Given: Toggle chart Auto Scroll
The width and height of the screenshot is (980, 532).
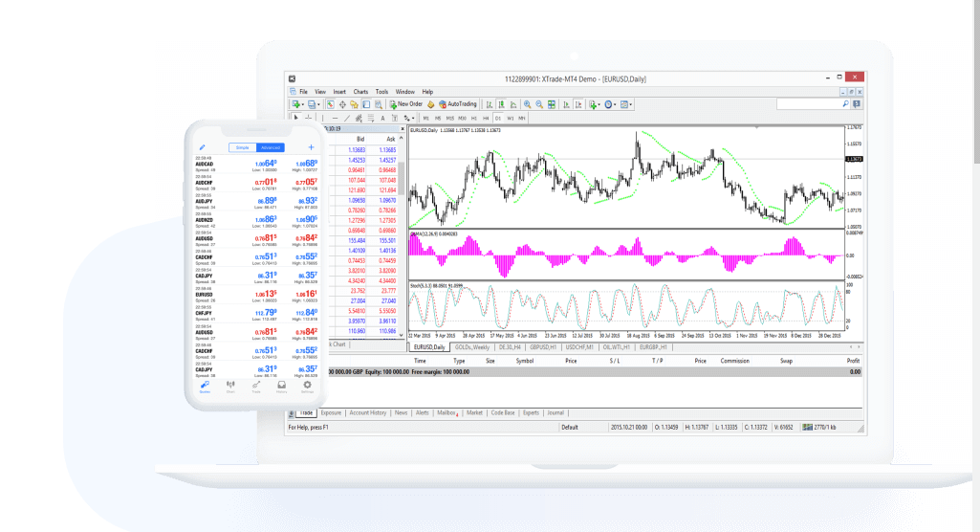Looking at the screenshot, I should (x=566, y=104).
